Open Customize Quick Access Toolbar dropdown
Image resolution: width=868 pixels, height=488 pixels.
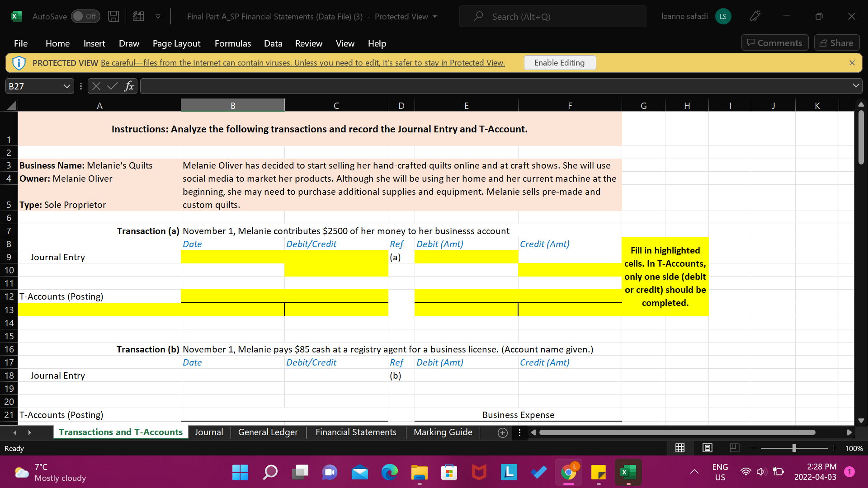tap(157, 16)
